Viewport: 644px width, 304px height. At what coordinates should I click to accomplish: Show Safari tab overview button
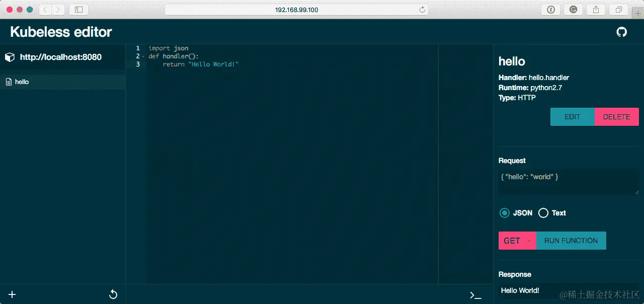(x=618, y=10)
